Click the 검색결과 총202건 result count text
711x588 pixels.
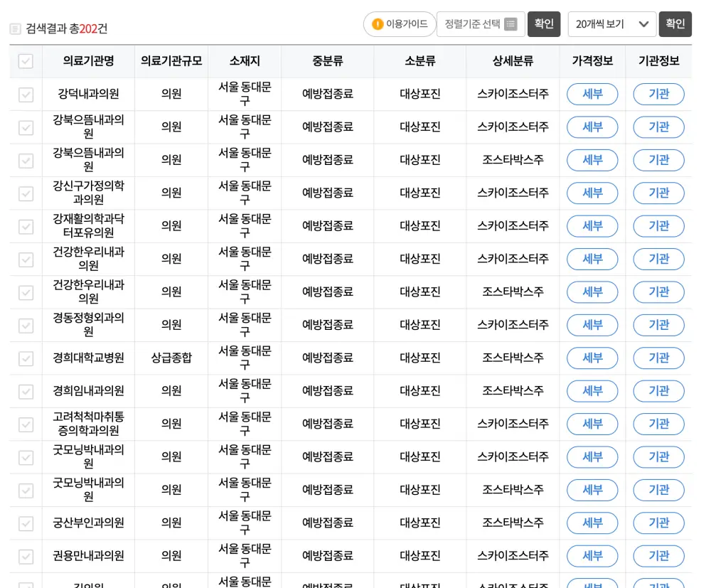pos(67,29)
